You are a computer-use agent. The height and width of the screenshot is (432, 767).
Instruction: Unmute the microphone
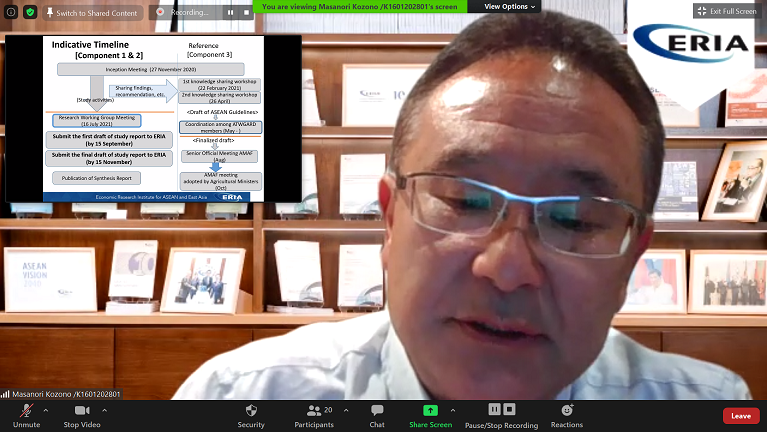[26, 415]
